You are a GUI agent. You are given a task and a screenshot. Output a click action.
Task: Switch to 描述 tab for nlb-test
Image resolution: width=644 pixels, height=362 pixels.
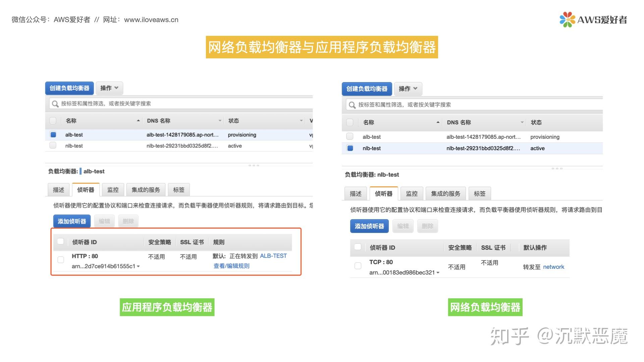(x=356, y=194)
